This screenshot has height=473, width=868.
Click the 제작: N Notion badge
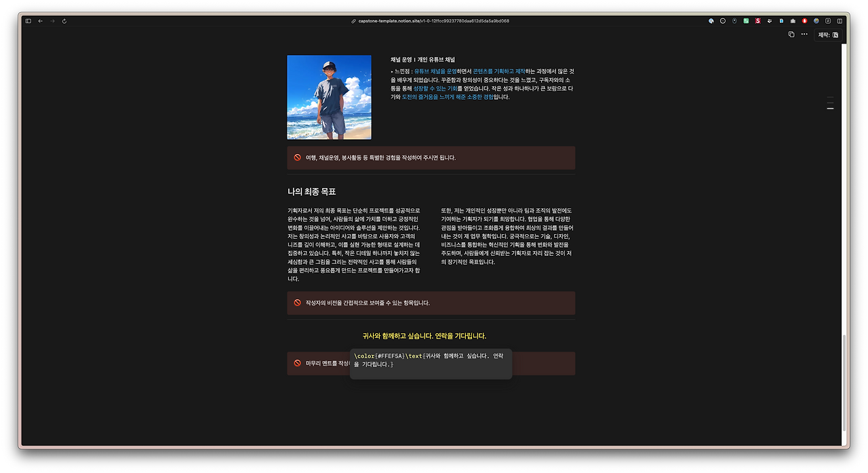[x=828, y=35]
